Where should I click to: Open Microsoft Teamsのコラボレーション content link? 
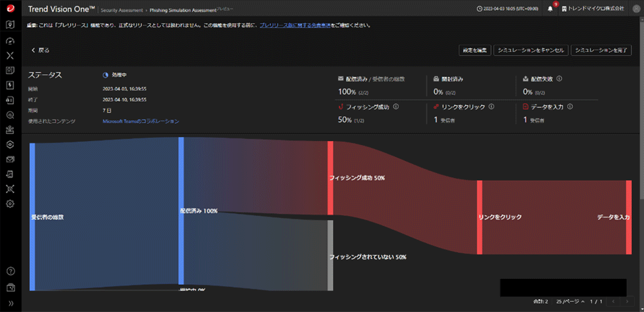point(140,121)
